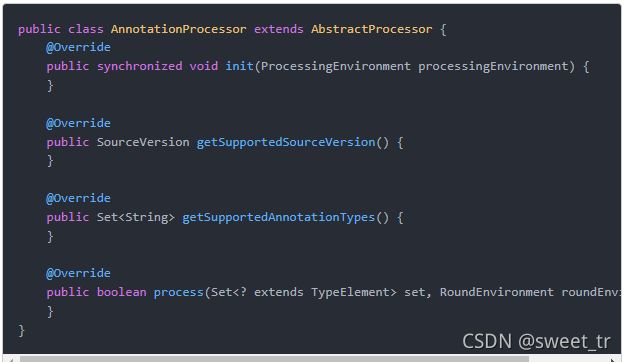Viewport: 627px width, 362px height.
Task: Click the AbstractProcessor superclass name
Action: click(371, 29)
